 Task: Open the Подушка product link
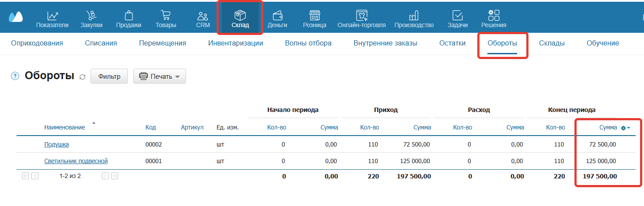[x=56, y=144]
